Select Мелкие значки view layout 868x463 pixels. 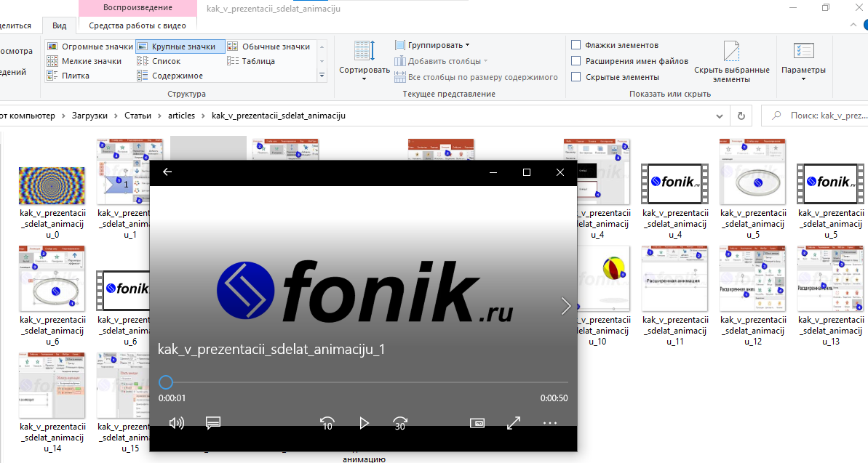coord(84,61)
